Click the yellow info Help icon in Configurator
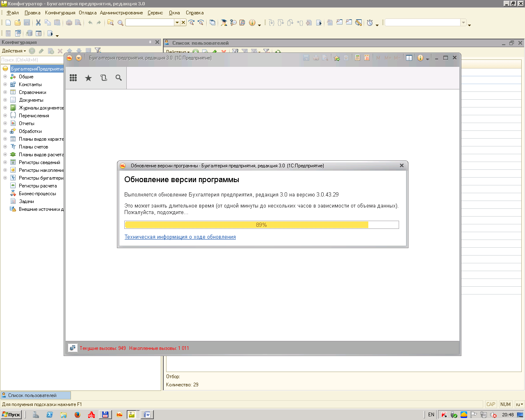This screenshot has height=420, width=525. point(252,23)
